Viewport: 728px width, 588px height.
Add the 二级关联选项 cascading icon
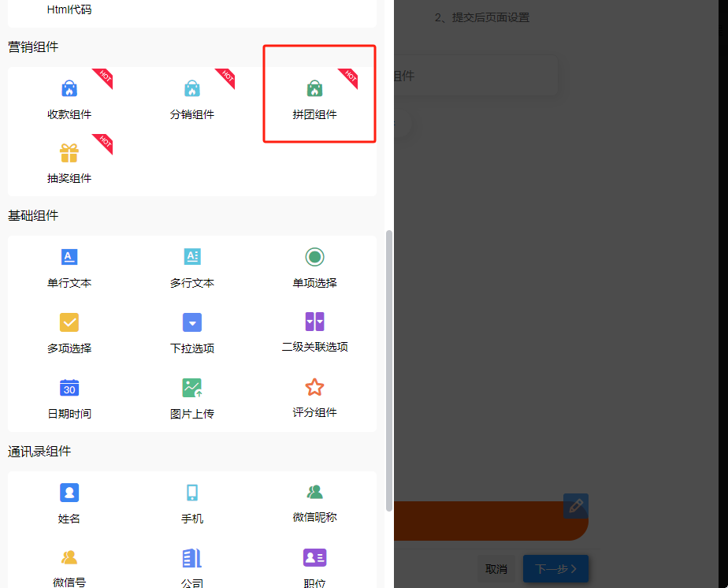pyautogui.click(x=315, y=322)
